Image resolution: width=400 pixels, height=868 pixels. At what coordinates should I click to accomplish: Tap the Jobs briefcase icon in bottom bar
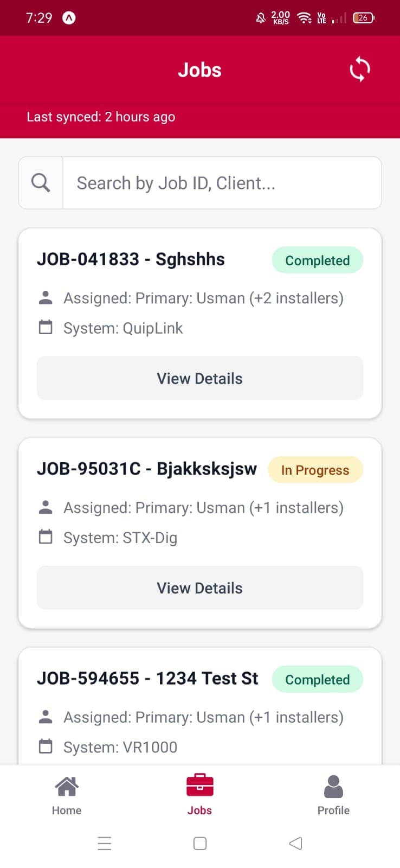[x=199, y=786]
